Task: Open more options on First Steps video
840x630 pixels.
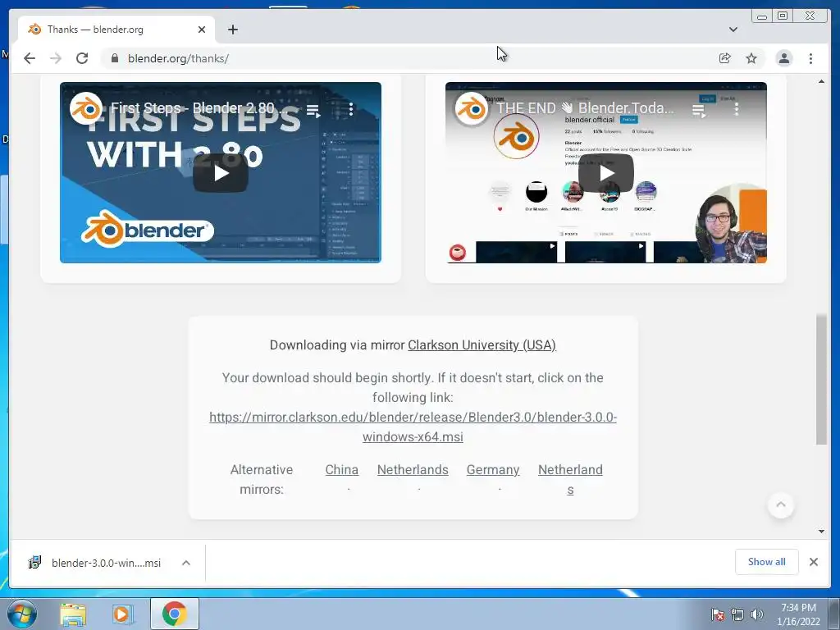Action: point(351,109)
